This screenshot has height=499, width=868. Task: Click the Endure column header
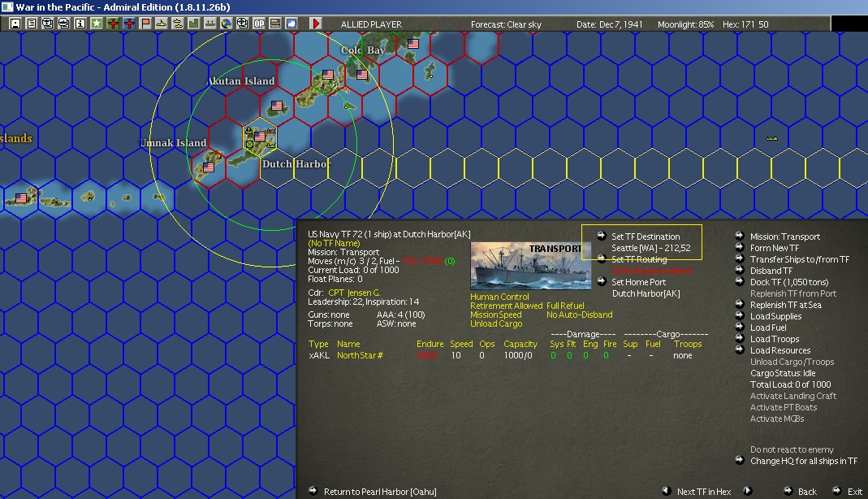(x=430, y=344)
